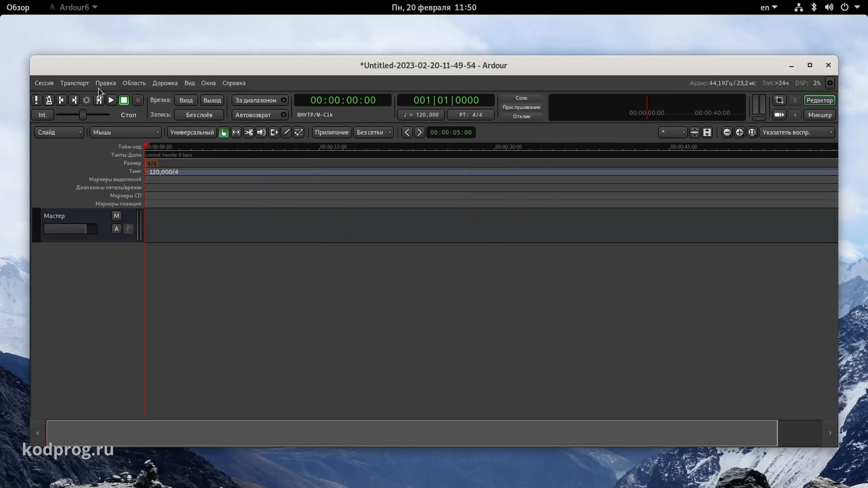Toggle За диапазоном follow range option
The image size is (868, 488).
pyautogui.click(x=260, y=100)
